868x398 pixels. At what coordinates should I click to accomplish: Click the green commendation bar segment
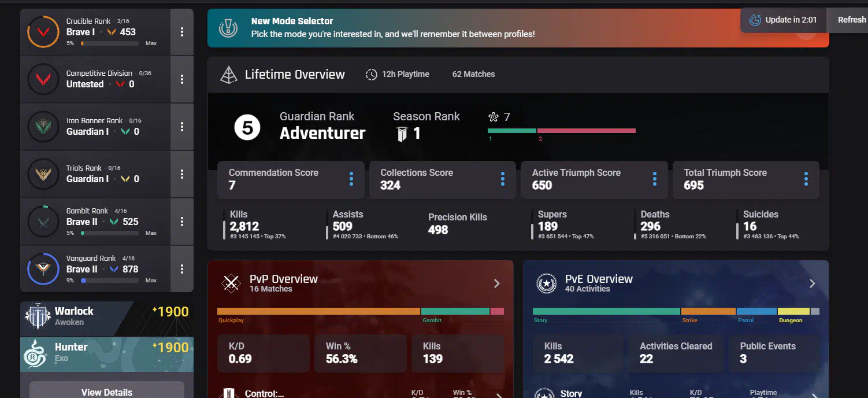[x=512, y=131]
